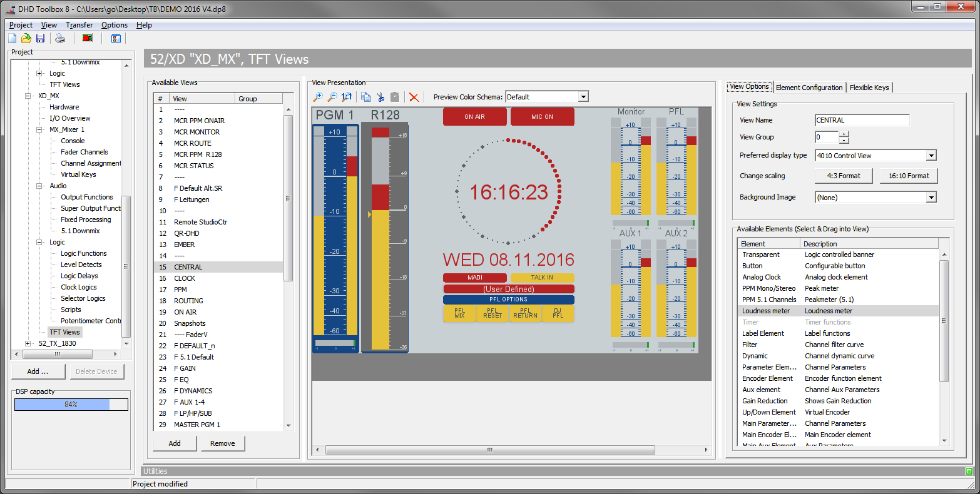The width and height of the screenshot is (980, 494).
Task: Reset view zoom to 1:1
Action: 347,97
